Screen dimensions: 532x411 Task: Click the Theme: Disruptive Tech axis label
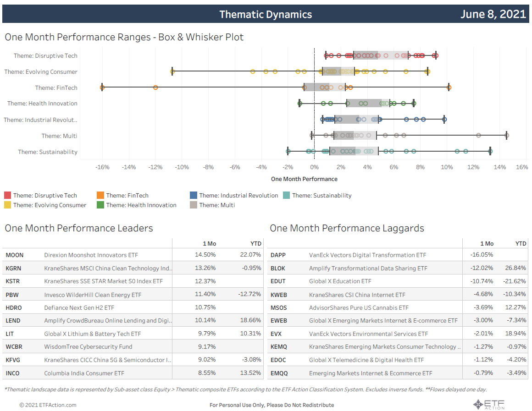45,55
